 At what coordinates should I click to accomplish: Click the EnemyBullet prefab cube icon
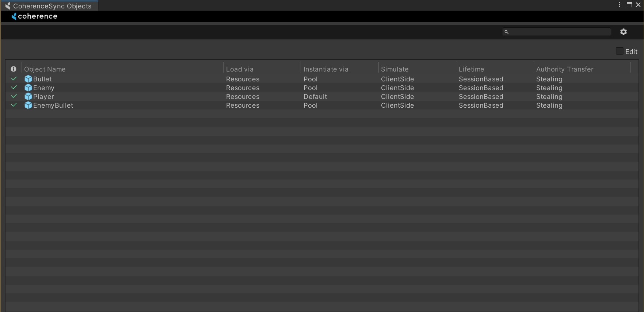tap(28, 105)
